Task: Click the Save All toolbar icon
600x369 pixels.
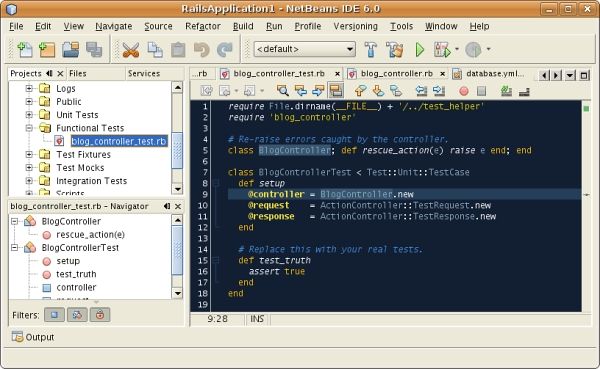Action: click(x=94, y=49)
